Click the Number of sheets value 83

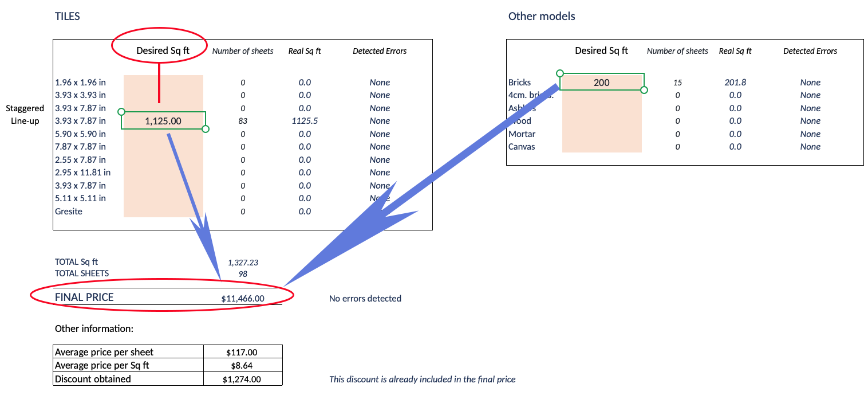click(243, 121)
